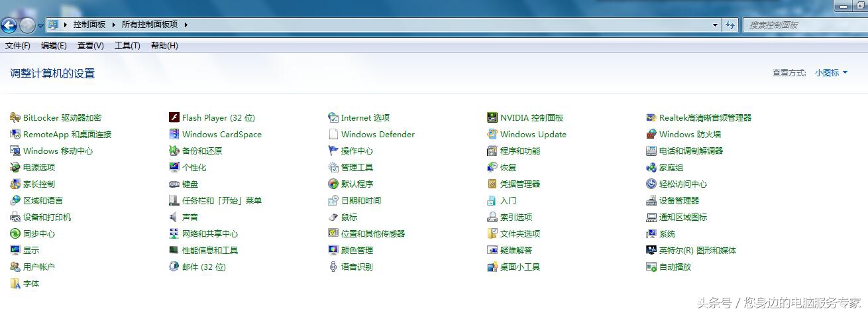Open the 疑难解答 icon
Image resolution: width=868 pixels, height=313 pixels.
click(x=492, y=250)
